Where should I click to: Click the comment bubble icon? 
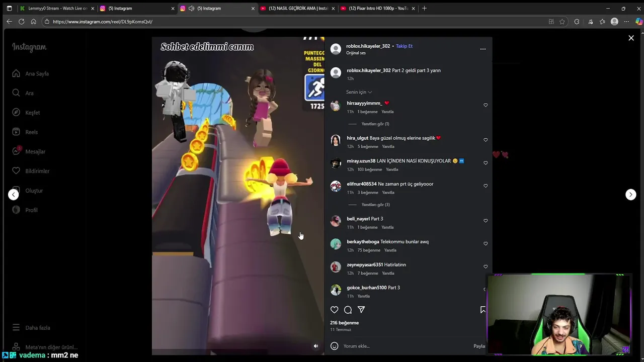point(348,310)
